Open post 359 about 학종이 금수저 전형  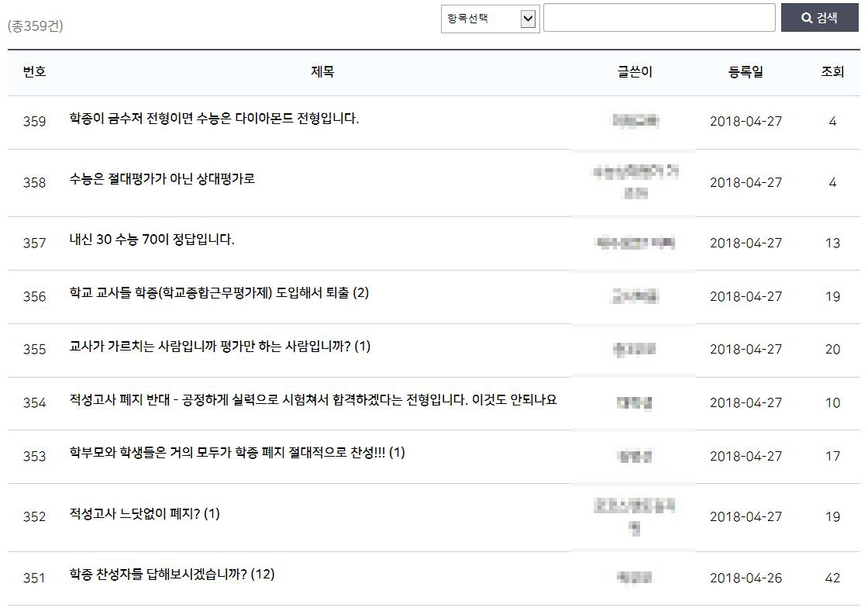tap(214, 119)
